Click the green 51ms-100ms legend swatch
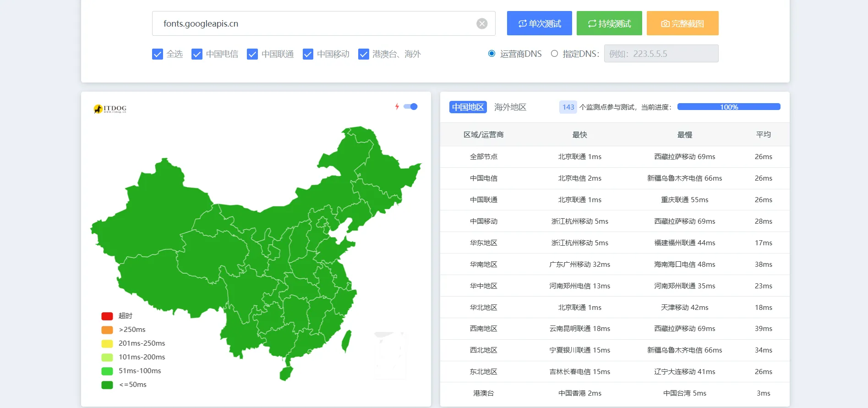 (107, 371)
